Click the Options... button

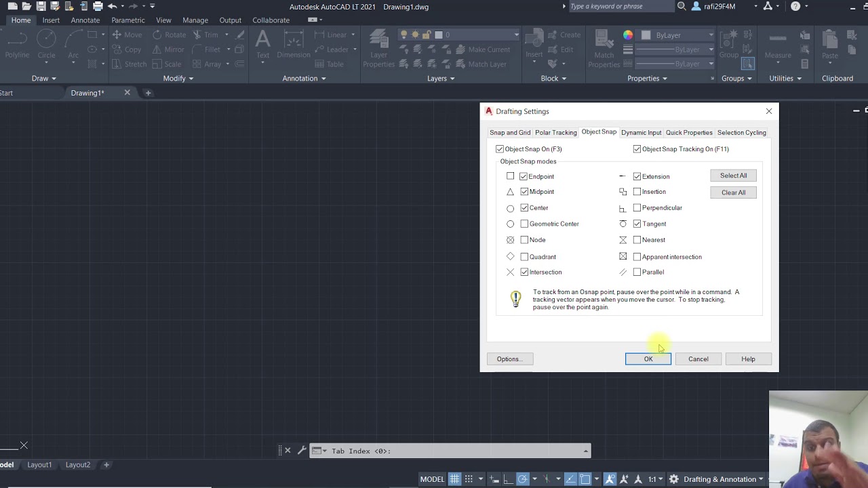pos(510,359)
